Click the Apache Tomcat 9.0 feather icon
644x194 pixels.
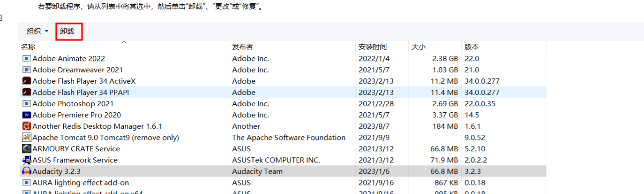tap(26, 138)
